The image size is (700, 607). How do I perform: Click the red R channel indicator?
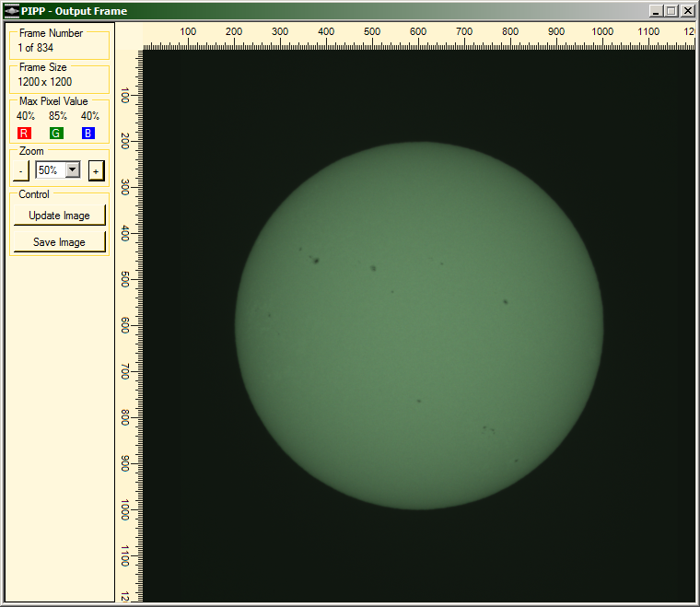[x=24, y=133]
